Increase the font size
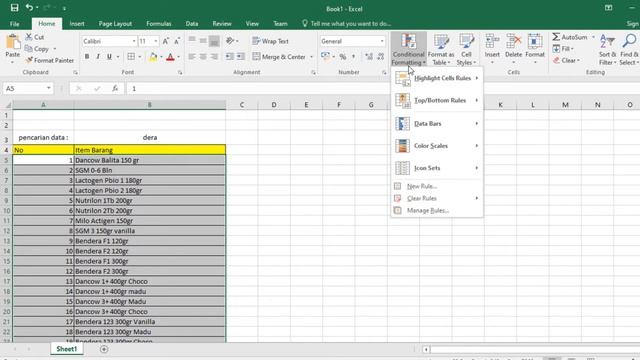The image size is (640, 360). tap(166, 41)
